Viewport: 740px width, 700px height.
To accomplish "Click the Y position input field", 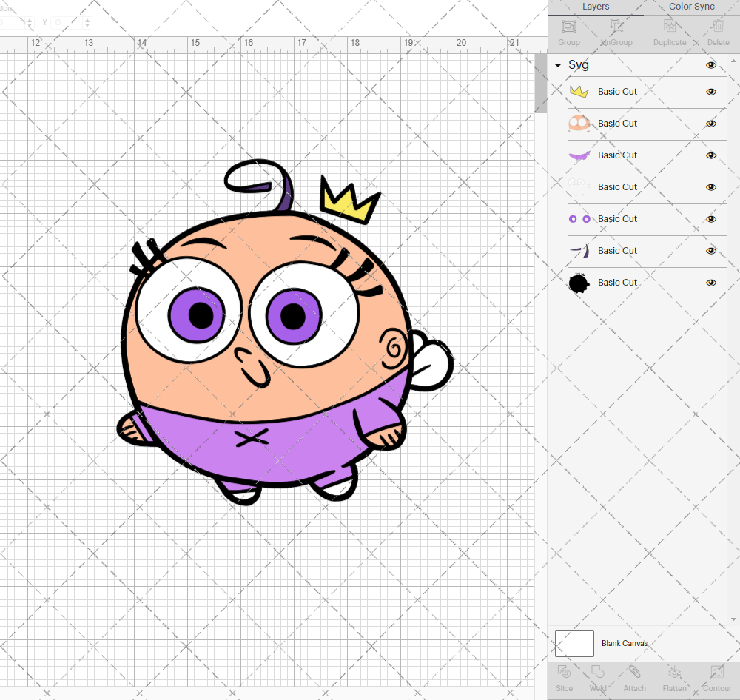I will click(67, 22).
